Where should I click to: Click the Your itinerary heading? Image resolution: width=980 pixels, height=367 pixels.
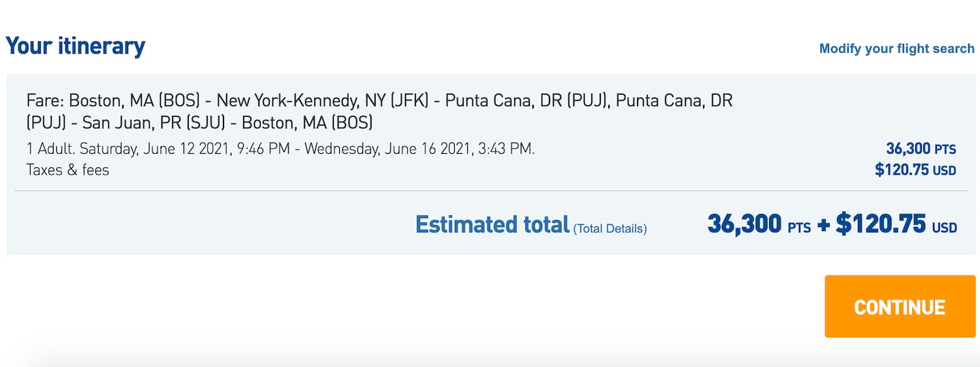click(75, 46)
